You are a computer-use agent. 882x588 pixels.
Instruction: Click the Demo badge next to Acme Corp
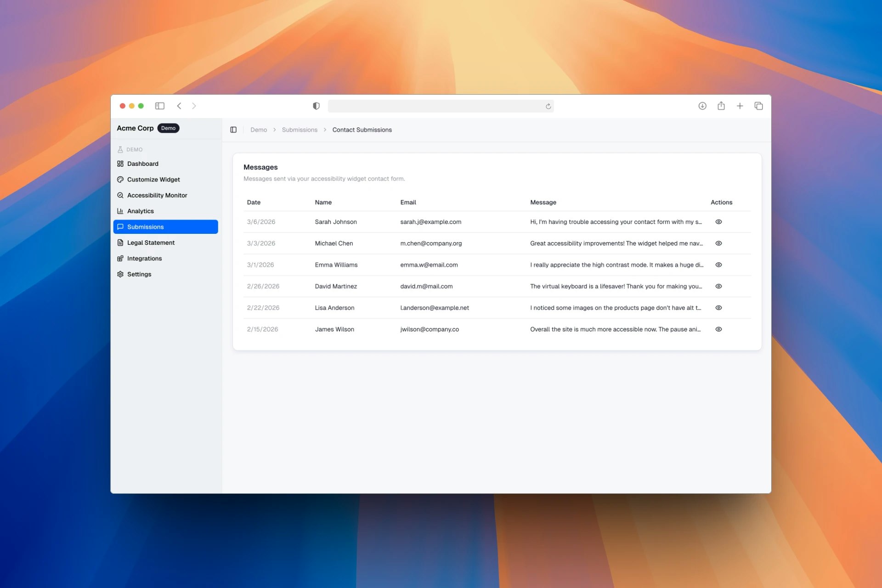pyautogui.click(x=168, y=128)
